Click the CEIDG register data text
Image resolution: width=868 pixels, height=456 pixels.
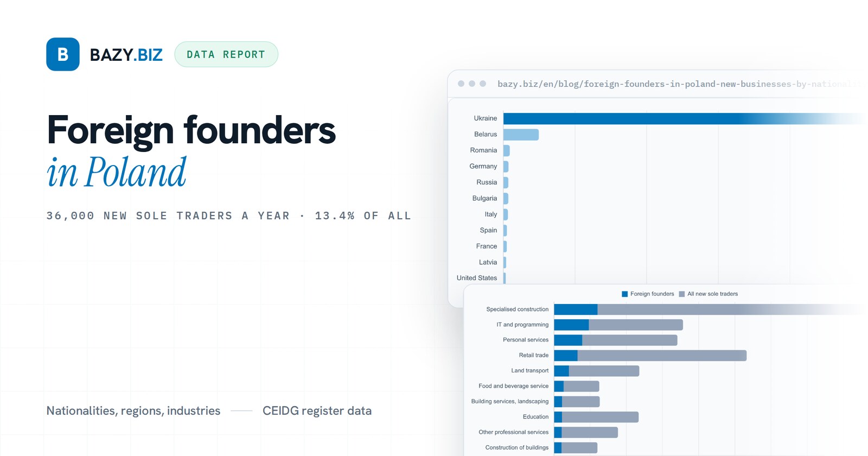317,411
